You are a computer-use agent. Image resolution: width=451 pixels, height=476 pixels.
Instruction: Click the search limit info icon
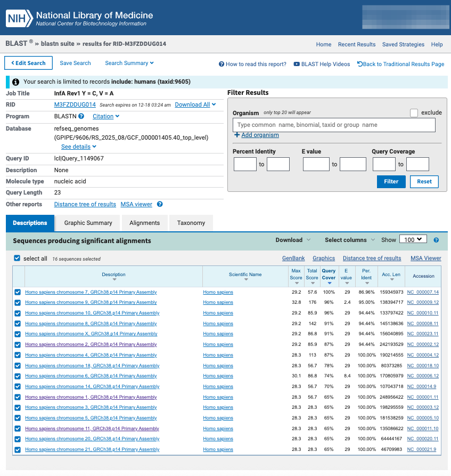[x=15, y=82]
